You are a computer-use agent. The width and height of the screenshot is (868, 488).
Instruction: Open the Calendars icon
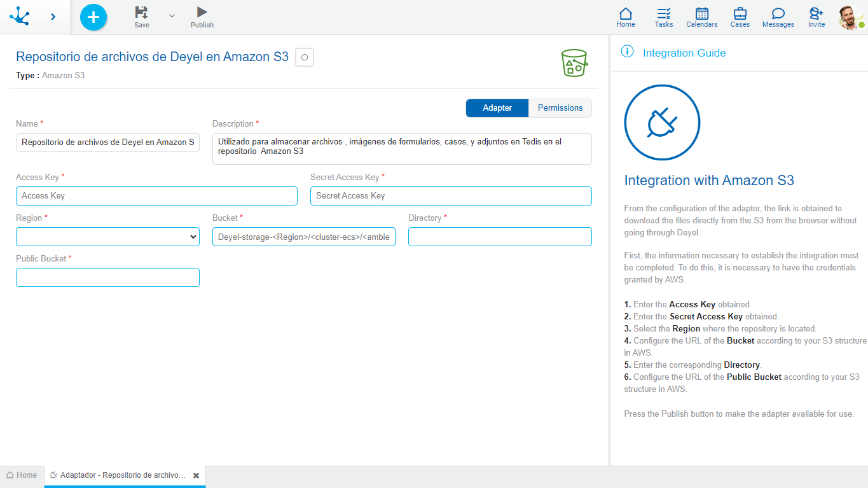[x=701, y=14]
